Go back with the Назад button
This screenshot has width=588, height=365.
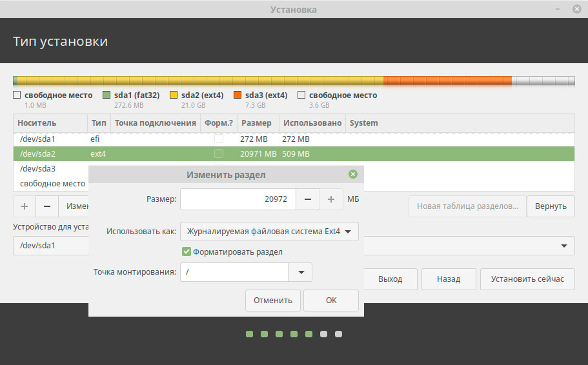[x=449, y=279]
